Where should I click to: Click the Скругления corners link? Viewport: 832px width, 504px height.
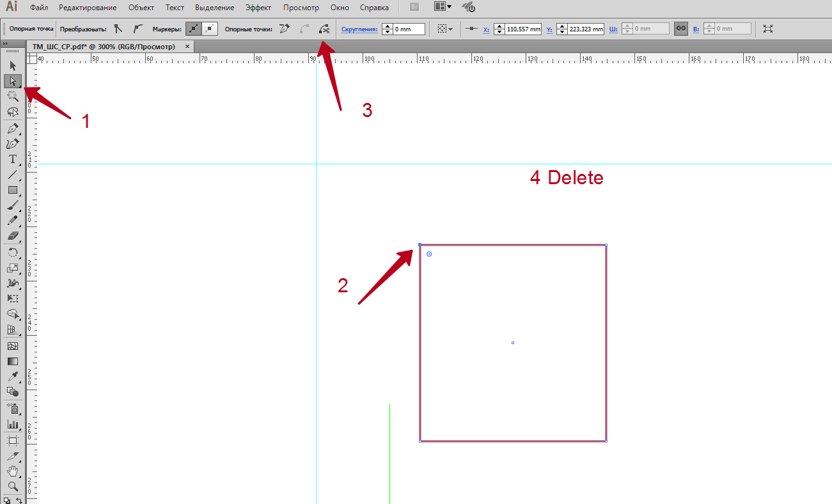pos(359,29)
